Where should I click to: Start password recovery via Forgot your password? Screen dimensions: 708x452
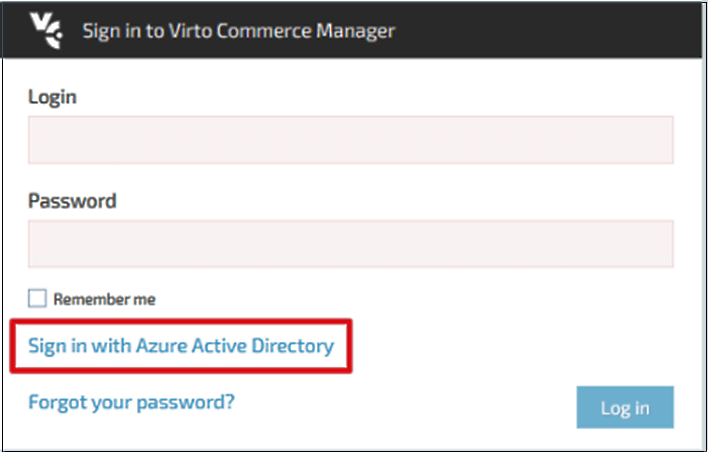[x=131, y=403]
